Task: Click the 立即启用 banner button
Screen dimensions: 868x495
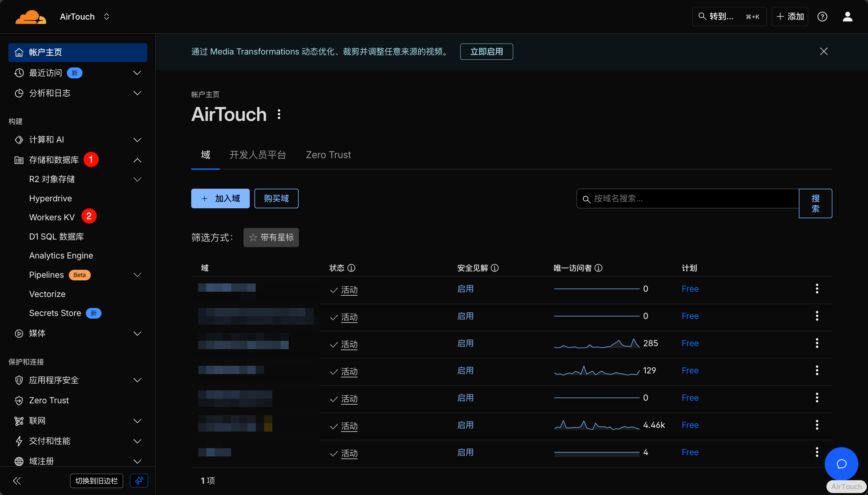Action: [486, 52]
